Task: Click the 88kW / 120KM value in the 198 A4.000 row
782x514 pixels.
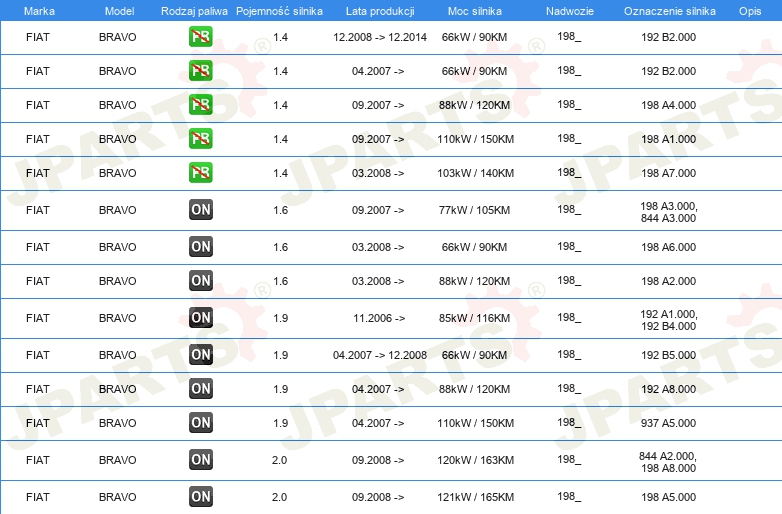Action: click(x=475, y=105)
